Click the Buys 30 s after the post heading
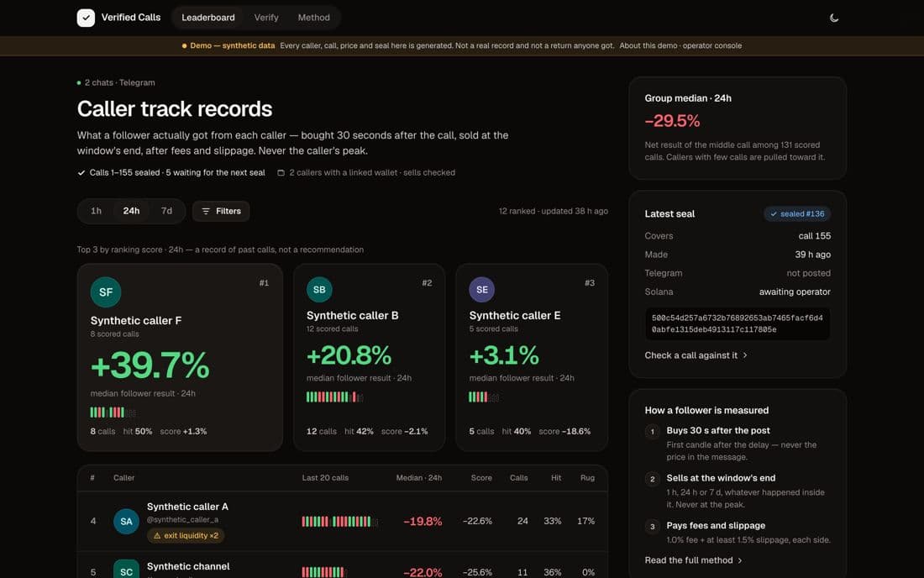Viewport: 924px width, 578px height. pyautogui.click(x=717, y=431)
